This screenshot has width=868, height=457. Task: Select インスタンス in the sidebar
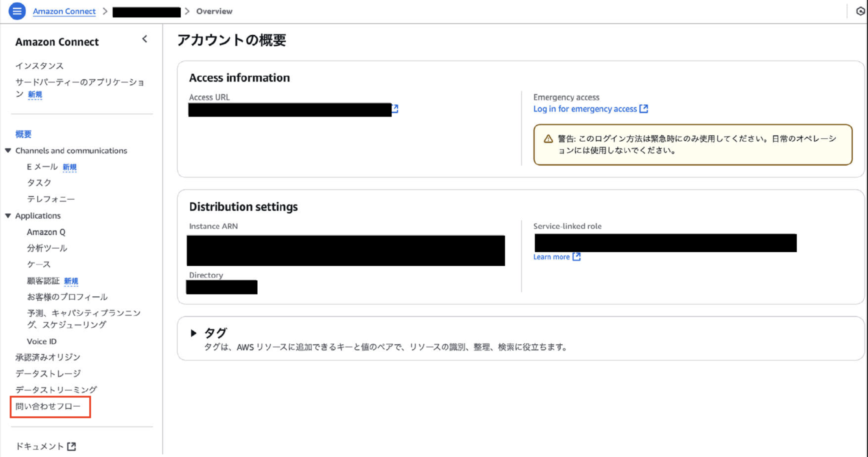(39, 66)
